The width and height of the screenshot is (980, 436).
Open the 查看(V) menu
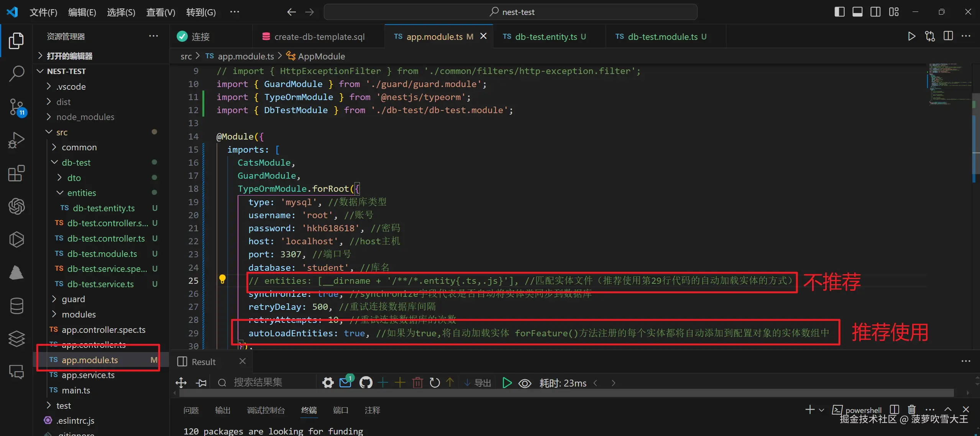click(161, 12)
